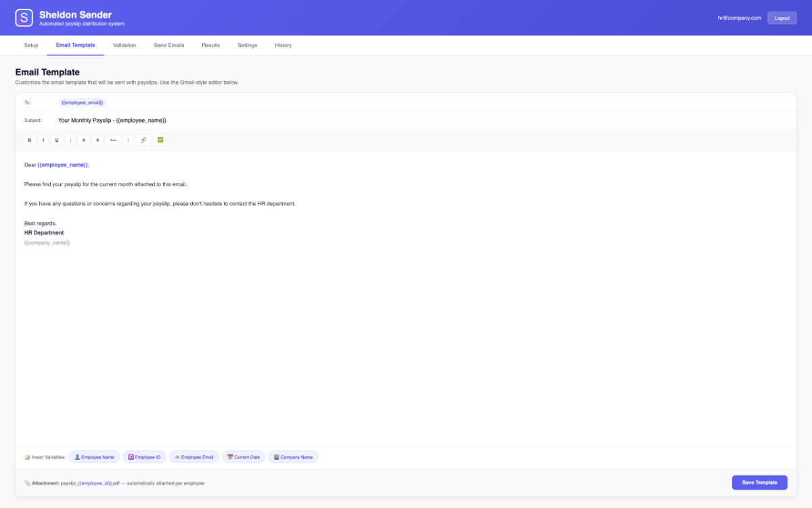Click the 'If you have any questions' sentence

[x=160, y=203]
